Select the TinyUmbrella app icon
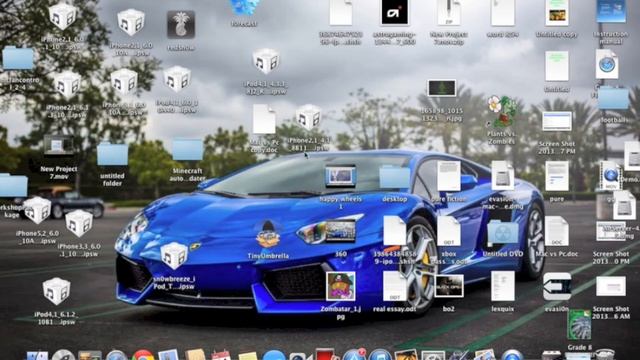Image resolution: width=640 pixels, height=360 pixels. click(x=268, y=235)
